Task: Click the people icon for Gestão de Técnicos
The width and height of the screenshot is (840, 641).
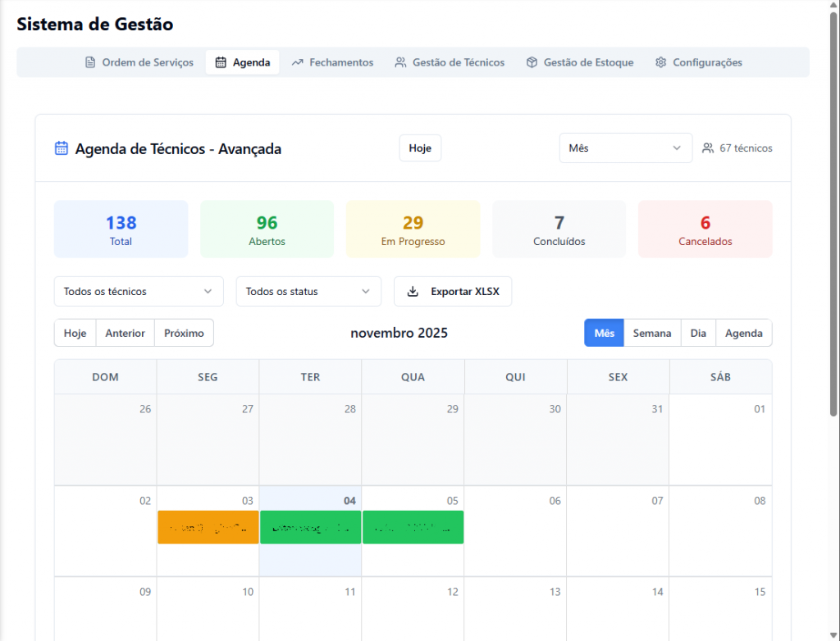Action: tap(400, 62)
